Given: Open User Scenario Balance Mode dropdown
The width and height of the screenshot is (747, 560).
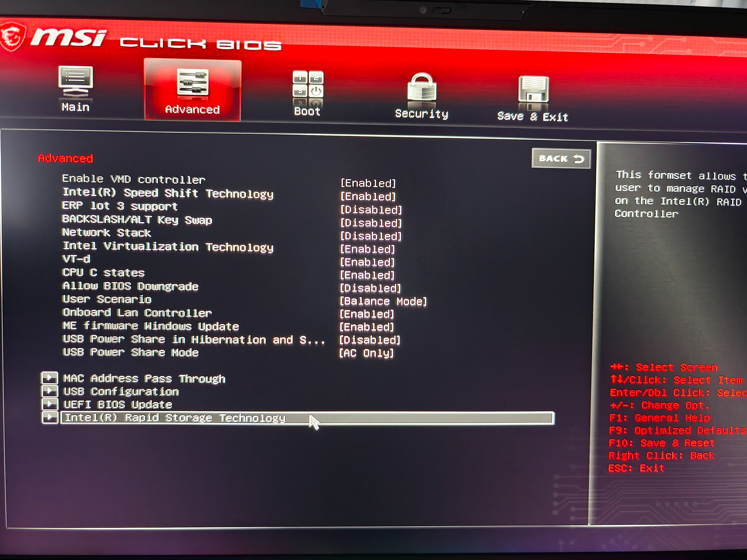Looking at the screenshot, I should [x=383, y=301].
